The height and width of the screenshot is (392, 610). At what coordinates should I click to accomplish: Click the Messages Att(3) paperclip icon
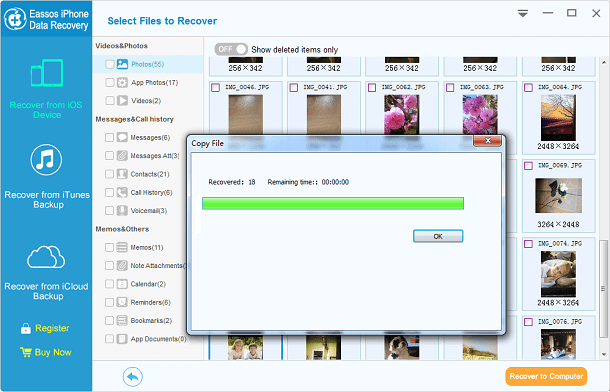[x=122, y=156]
